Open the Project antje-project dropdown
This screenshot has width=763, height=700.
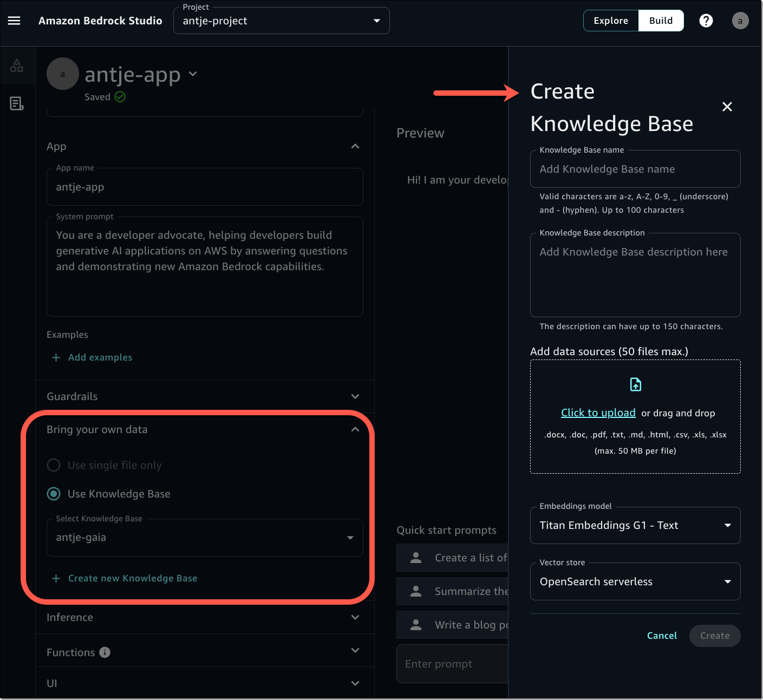[282, 21]
